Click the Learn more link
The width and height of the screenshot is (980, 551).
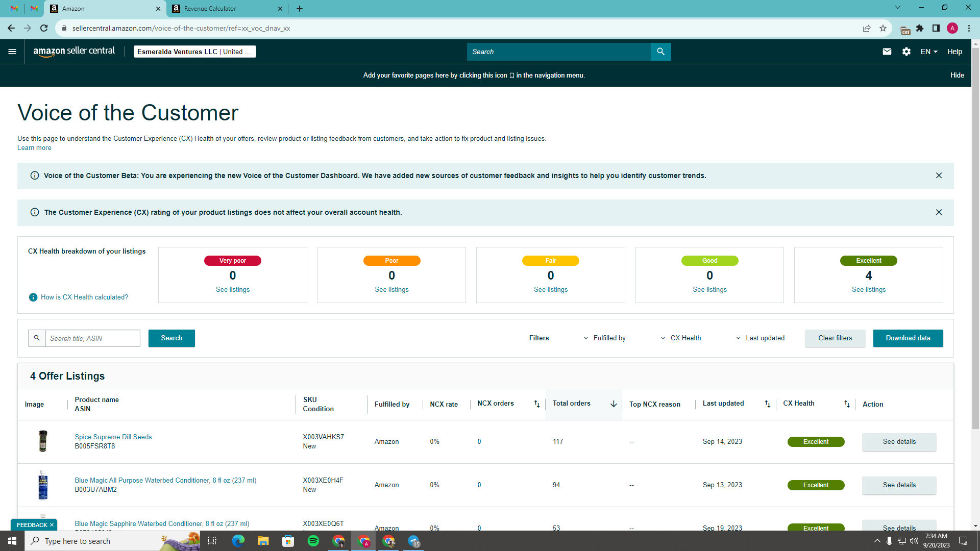(x=34, y=148)
